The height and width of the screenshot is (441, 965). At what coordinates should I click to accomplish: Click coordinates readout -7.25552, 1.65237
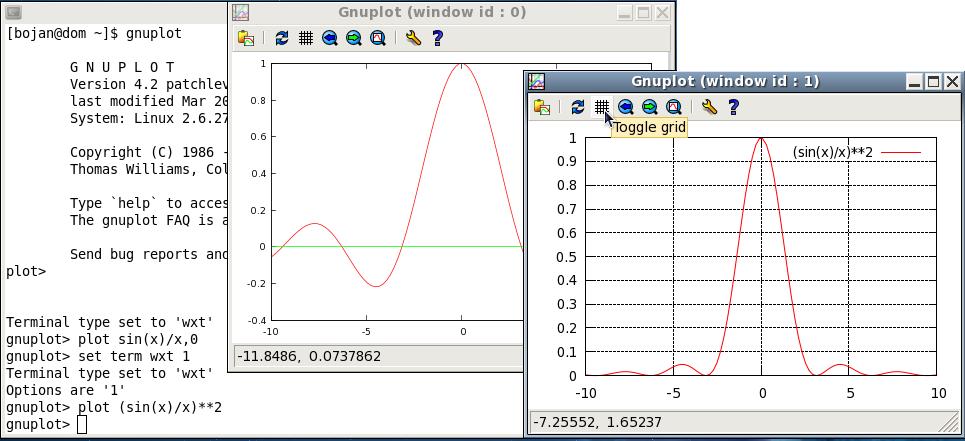597,423
